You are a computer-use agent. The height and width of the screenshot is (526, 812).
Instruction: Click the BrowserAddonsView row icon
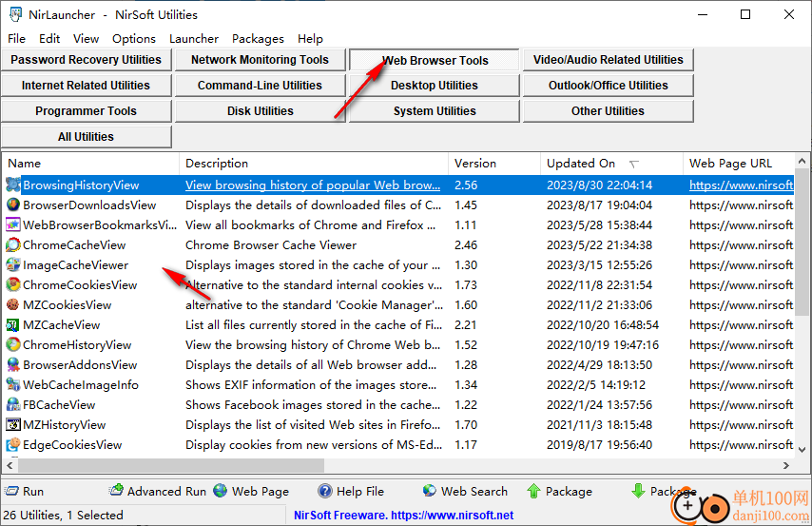click(13, 365)
